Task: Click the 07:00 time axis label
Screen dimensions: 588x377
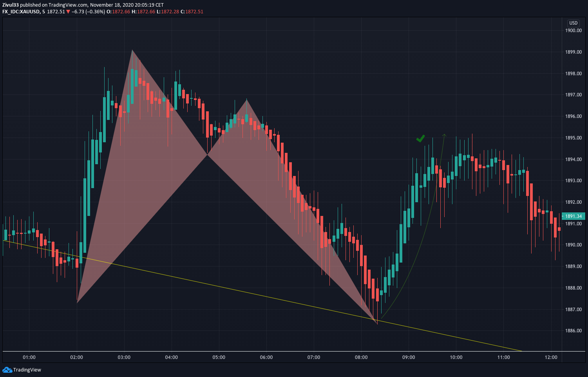Action: pos(314,357)
